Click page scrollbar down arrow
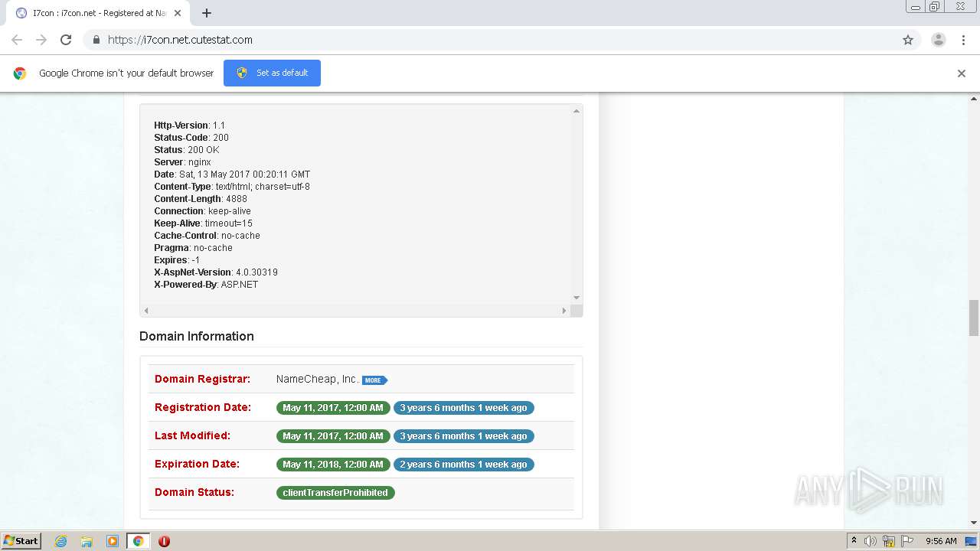This screenshot has width=980, height=551. click(x=974, y=523)
